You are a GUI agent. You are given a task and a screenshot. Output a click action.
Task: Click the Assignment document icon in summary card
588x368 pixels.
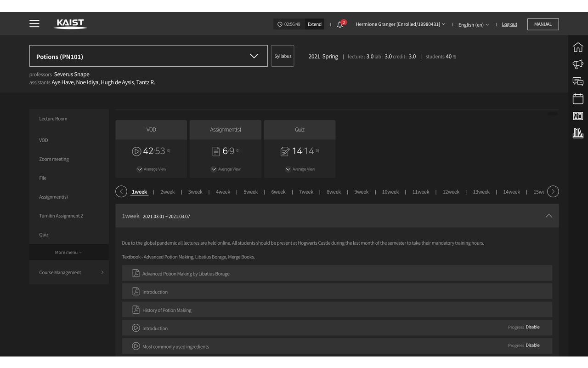(216, 151)
